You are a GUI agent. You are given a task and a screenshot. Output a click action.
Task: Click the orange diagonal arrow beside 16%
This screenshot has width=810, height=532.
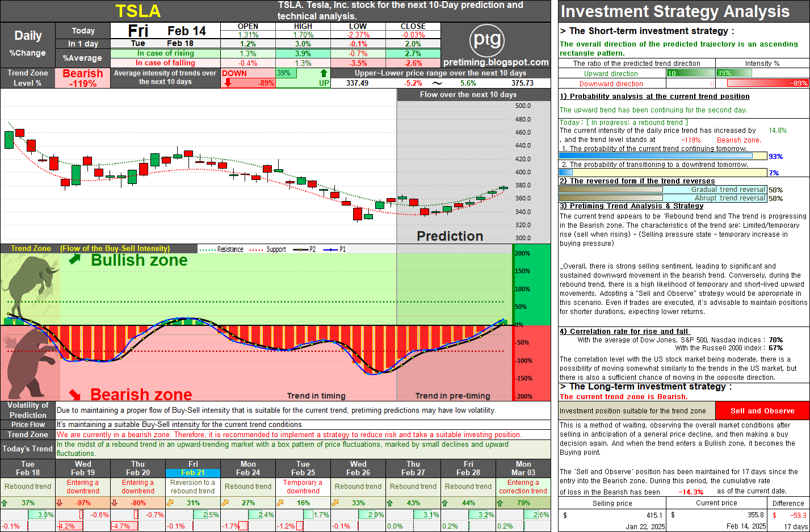[x=280, y=503]
